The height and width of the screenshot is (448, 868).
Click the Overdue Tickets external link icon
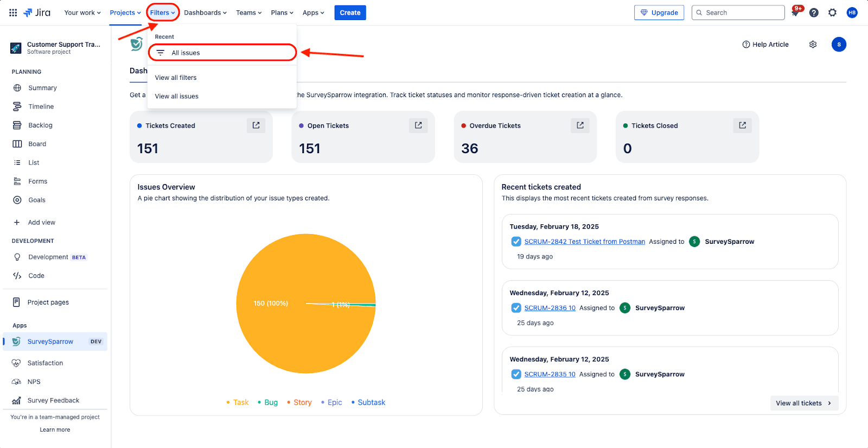(580, 125)
